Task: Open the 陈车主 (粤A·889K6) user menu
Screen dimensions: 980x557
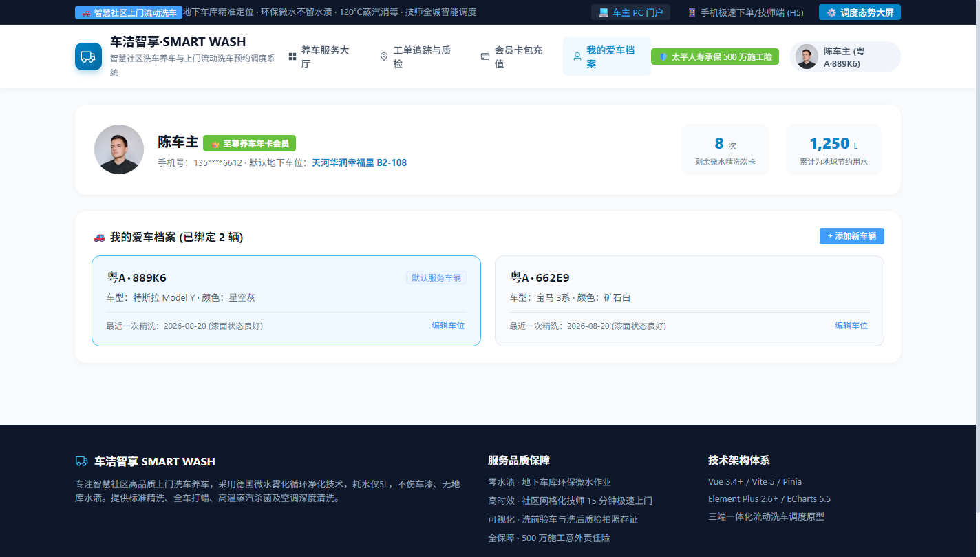Action: point(845,56)
